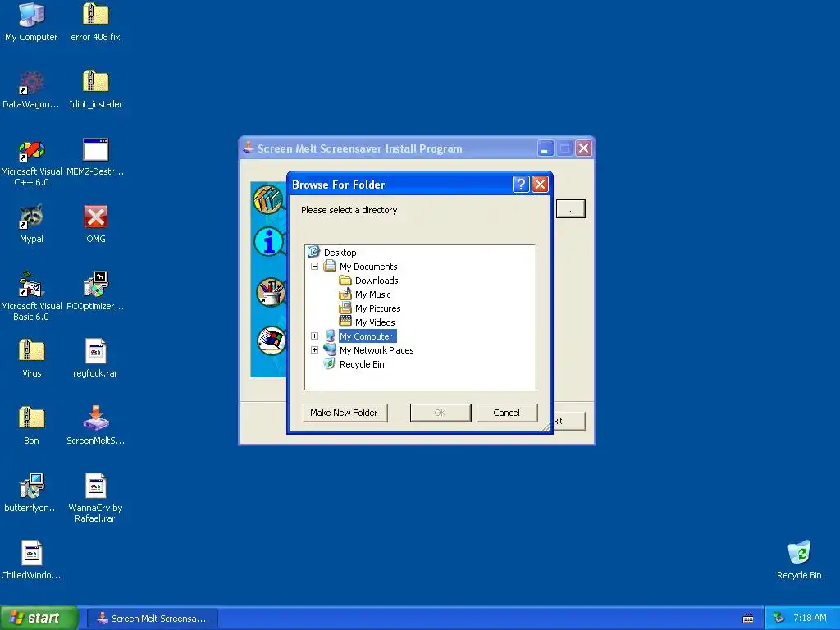Collapse the My Documents tree node

click(314, 267)
